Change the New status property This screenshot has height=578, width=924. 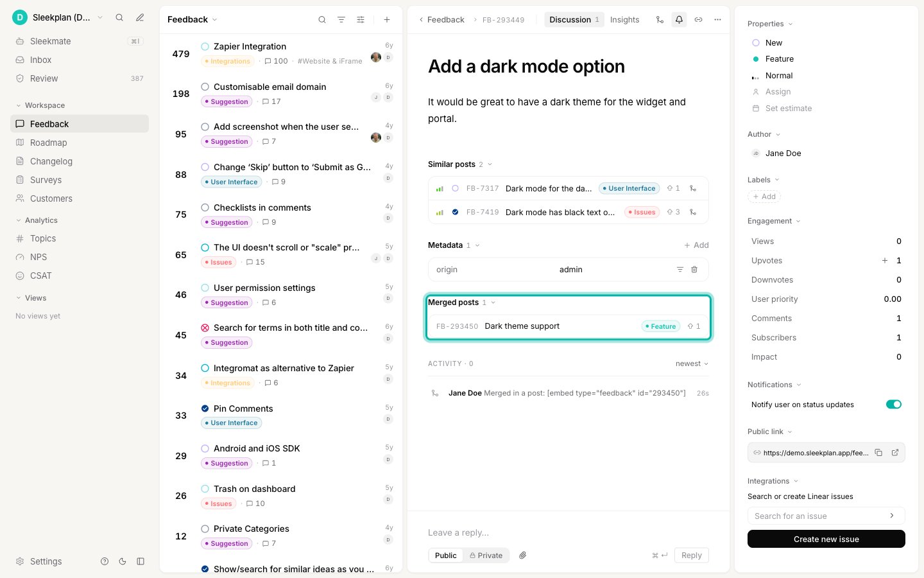point(767,43)
